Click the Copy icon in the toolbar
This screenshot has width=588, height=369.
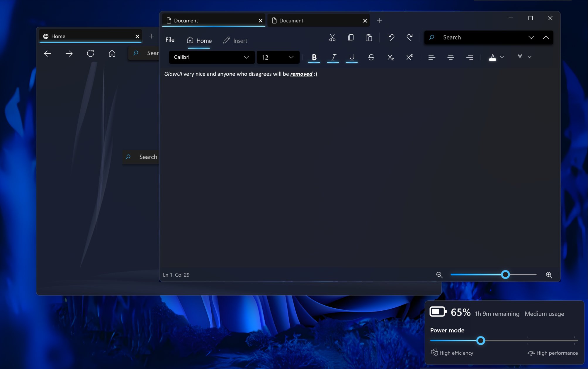[x=351, y=38]
